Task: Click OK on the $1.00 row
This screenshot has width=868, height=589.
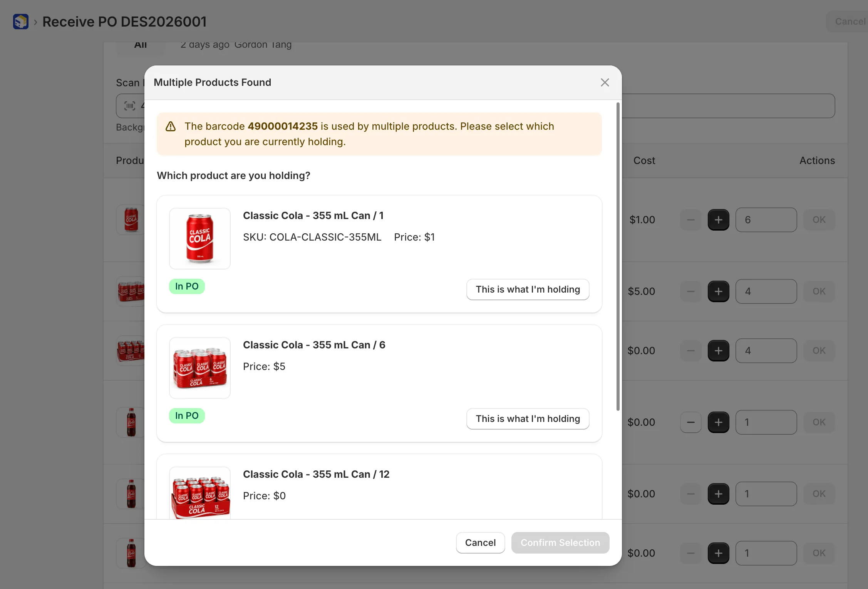Action: pyautogui.click(x=819, y=220)
